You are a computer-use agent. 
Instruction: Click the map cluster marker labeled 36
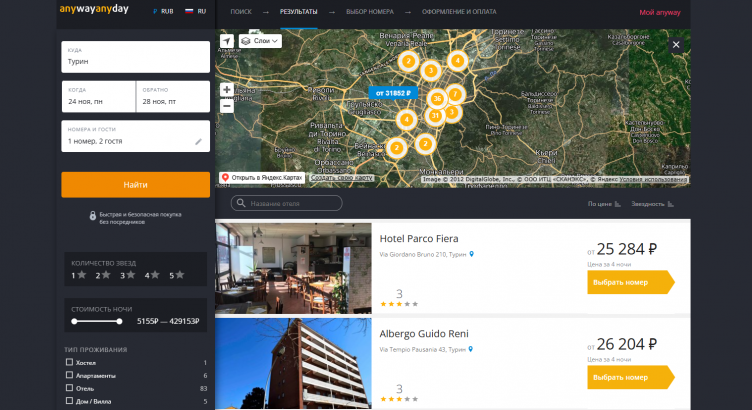(x=437, y=99)
